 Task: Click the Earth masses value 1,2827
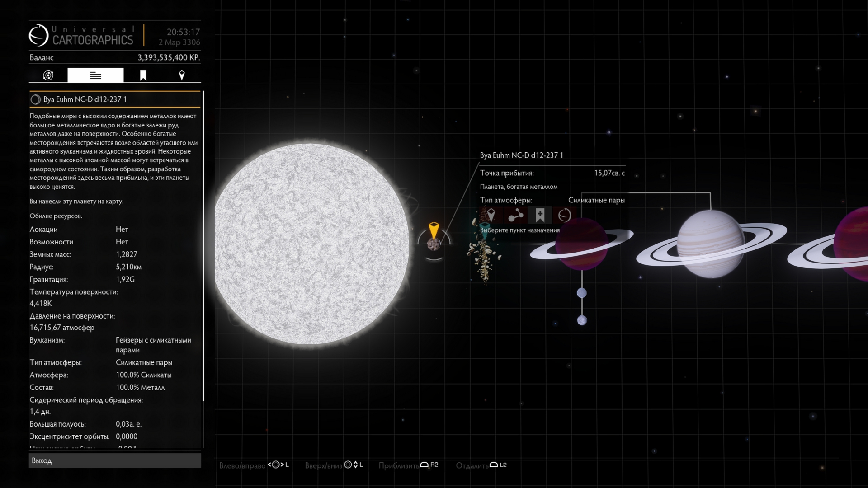click(x=127, y=254)
